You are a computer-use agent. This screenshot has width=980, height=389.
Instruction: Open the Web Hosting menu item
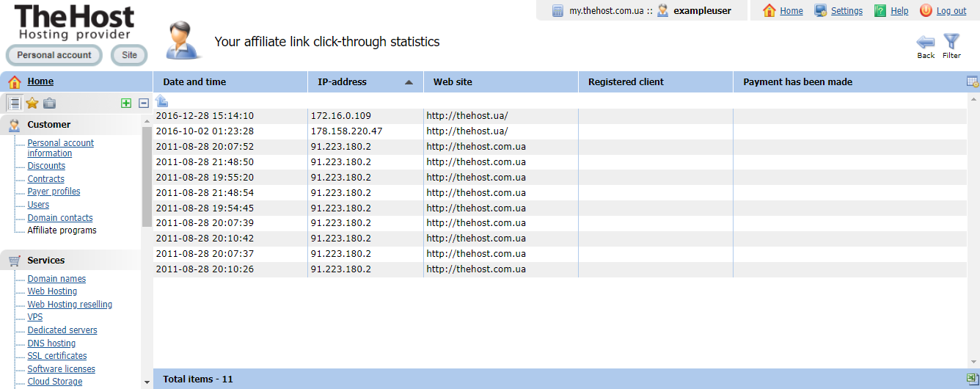coord(52,291)
